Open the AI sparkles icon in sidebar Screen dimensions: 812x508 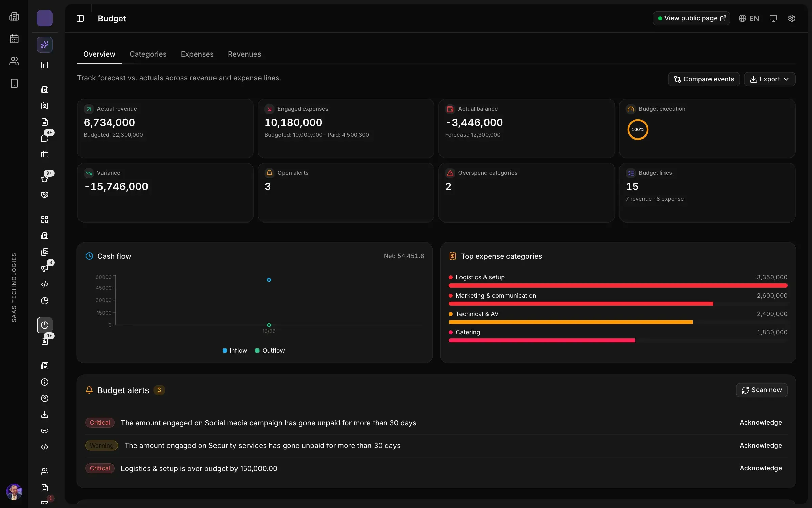coord(45,45)
